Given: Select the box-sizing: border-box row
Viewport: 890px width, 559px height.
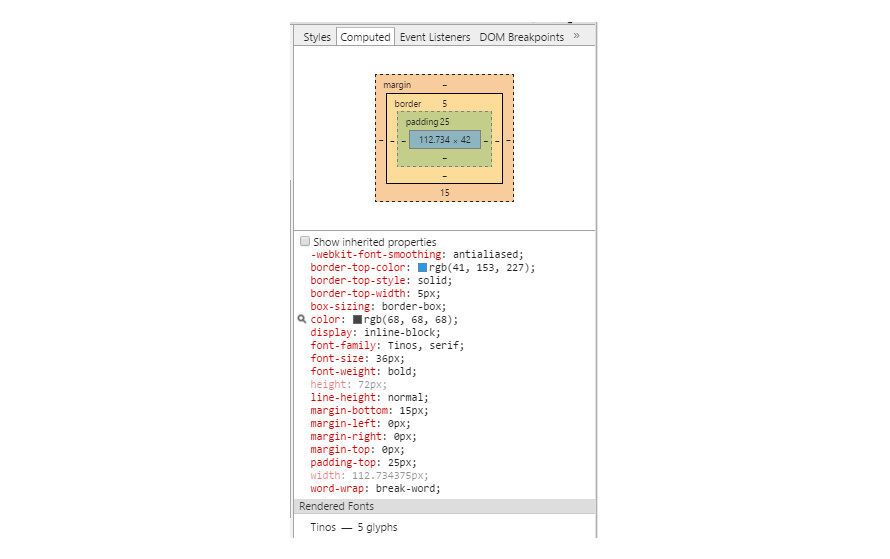Looking at the screenshot, I should point(378,306).
